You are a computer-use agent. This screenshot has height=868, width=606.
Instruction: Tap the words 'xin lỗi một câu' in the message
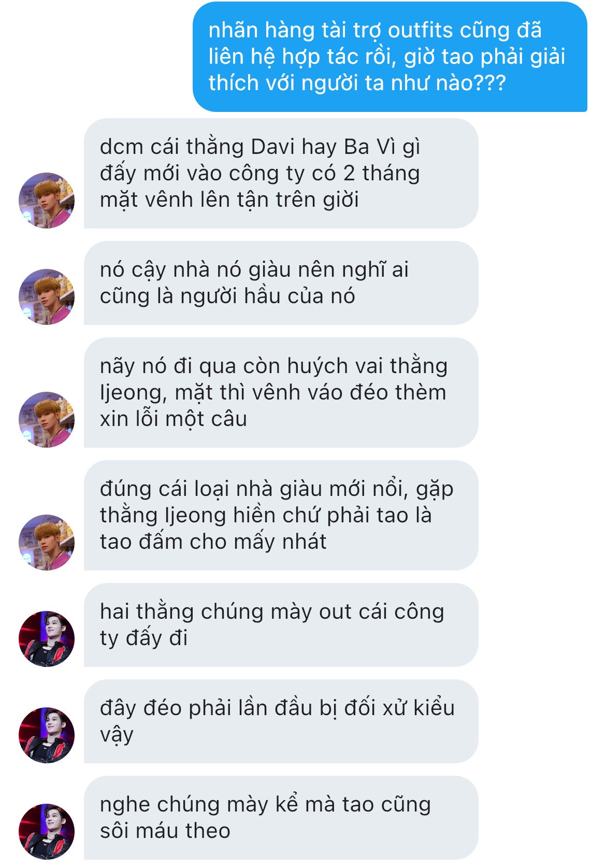[174, 419]
